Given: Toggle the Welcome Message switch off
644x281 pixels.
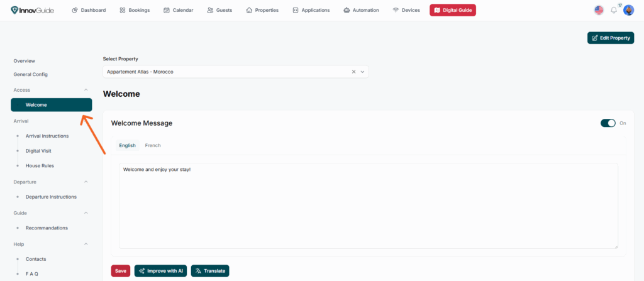Looking at the screenshot, I should point(608,123).
